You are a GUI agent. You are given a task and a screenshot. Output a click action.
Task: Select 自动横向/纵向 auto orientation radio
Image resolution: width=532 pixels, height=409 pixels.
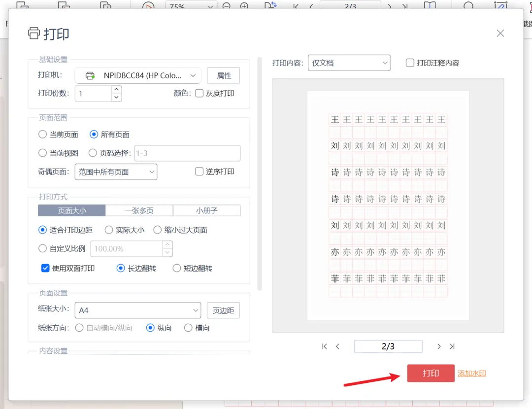tap(79, 328)
